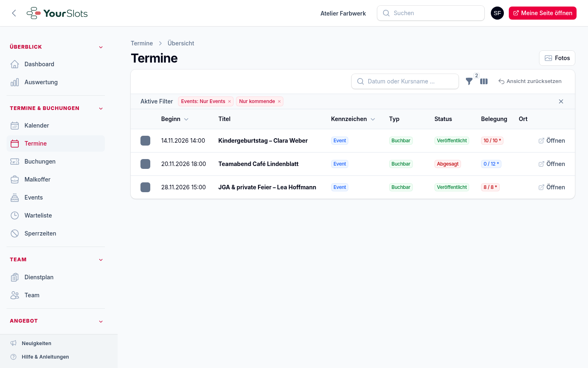Go to Termine in sidebar
The image size is (588, 368).
56,144
